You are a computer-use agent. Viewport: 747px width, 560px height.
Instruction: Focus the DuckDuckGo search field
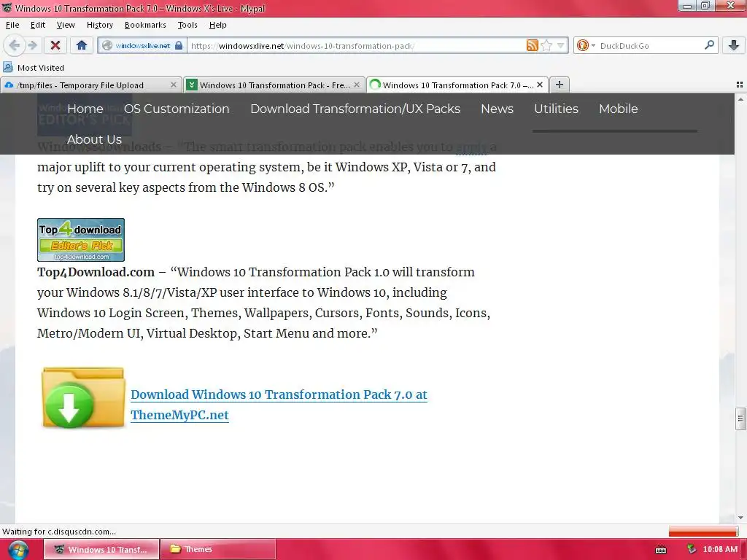[650, 46]
